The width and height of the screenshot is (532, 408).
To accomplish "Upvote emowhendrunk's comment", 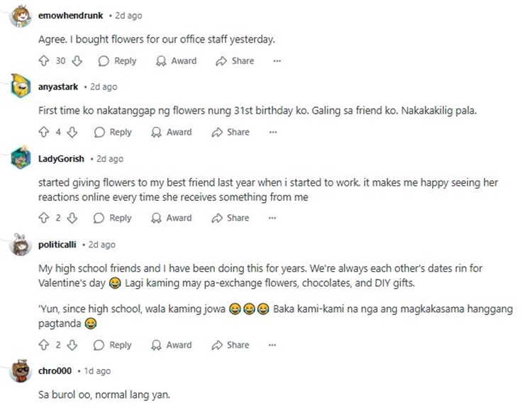I will (x=43, y=61).
